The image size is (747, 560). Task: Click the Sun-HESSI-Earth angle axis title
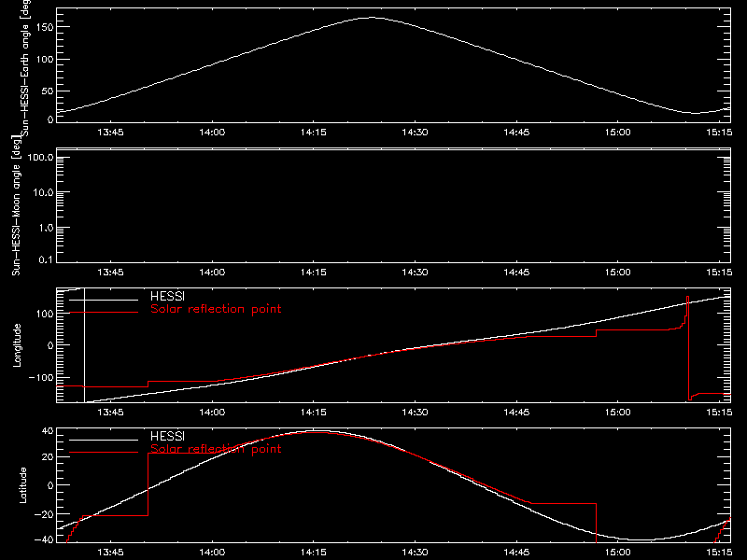(x=25, y=66)
